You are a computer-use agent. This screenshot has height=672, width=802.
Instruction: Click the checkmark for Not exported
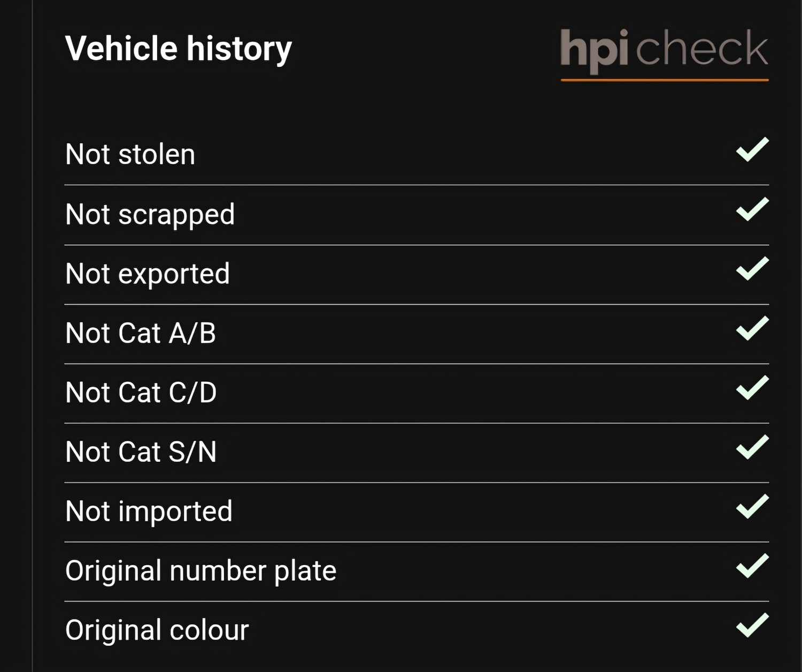pos(752,269)
